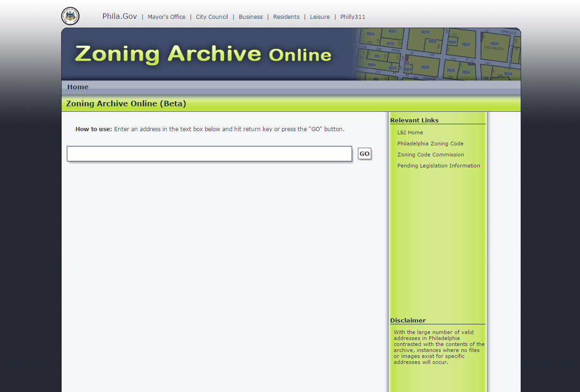Open Pending Legislation Information link
Viewport: 580px width, 392px height.
click(x=439, y=166)
